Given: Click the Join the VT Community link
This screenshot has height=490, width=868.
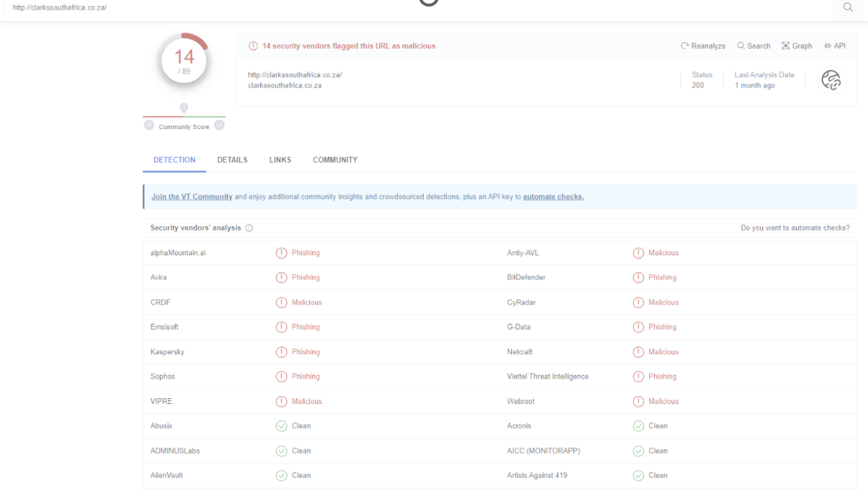Looking at the screenshot, I should click(192, 197).
